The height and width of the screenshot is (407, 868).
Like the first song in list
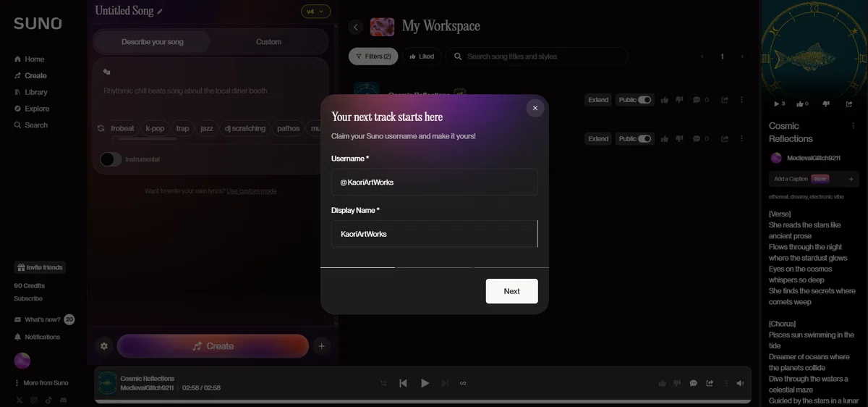(665, 100)
